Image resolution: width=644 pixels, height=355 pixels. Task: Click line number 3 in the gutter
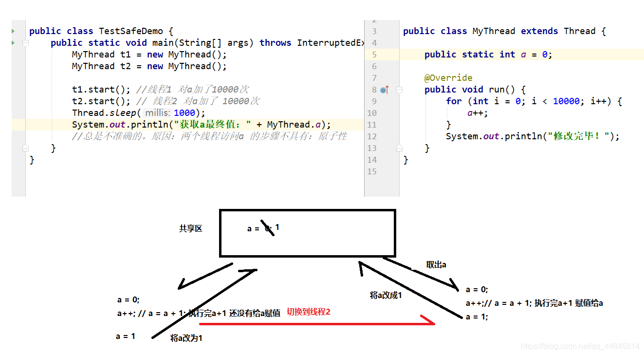pos(374,31)
